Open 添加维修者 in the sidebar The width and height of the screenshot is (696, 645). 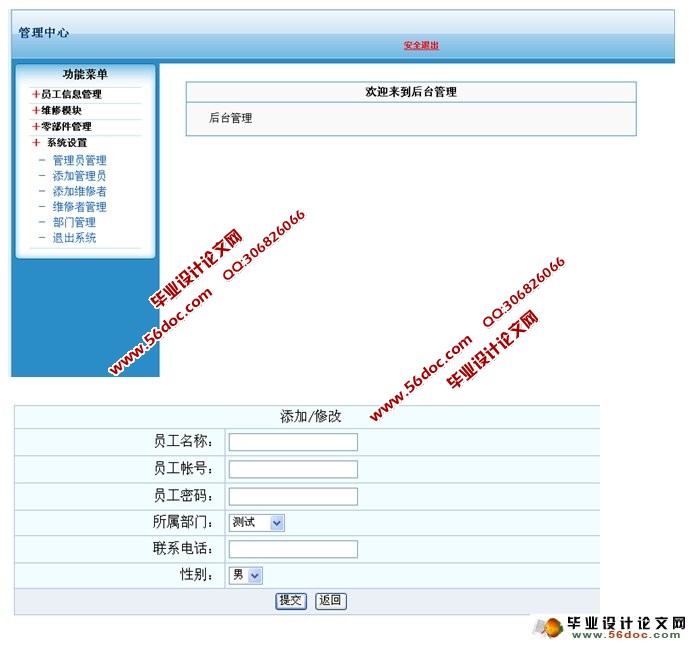[x=79, y=191]
